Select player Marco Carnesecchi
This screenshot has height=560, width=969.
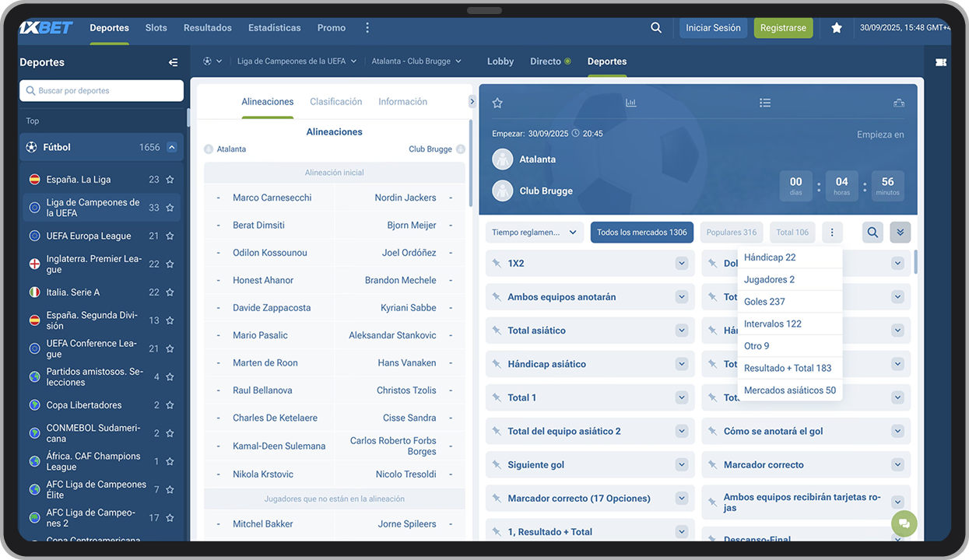click(272, 198)
